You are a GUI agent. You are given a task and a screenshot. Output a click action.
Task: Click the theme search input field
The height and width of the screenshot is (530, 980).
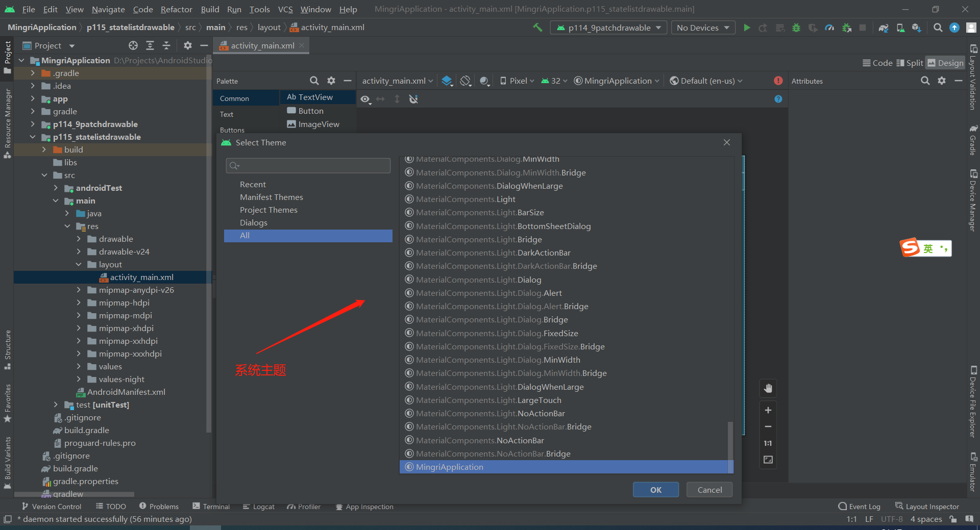point(311,165)
